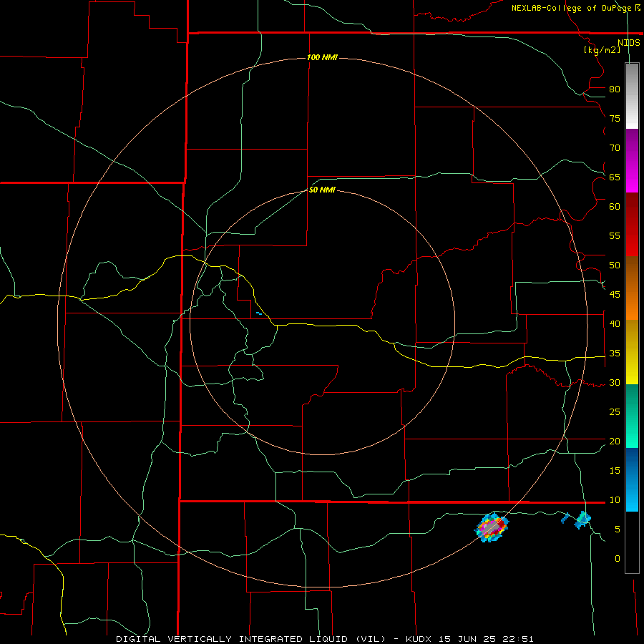Click the 'KUDX' radar station identifier

tap(419, 639)
